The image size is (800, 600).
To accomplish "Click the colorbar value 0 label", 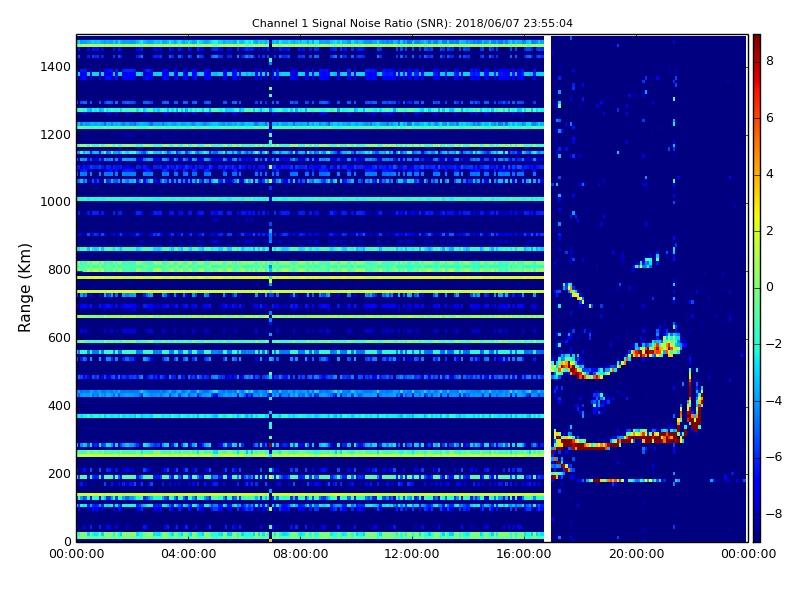I will [x=770, y=287].
